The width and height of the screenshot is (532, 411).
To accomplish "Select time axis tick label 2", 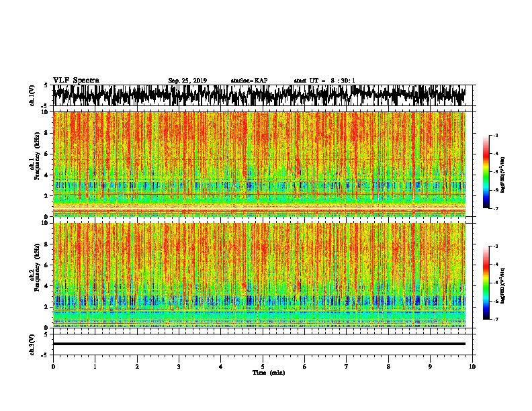I will [x=137, y=367].
